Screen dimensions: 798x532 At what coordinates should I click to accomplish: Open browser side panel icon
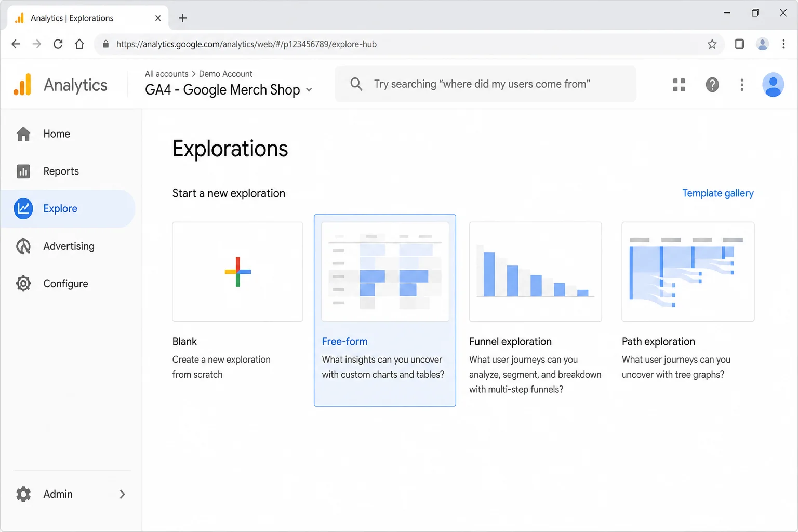pyautogui.click(x=739, y=44)
